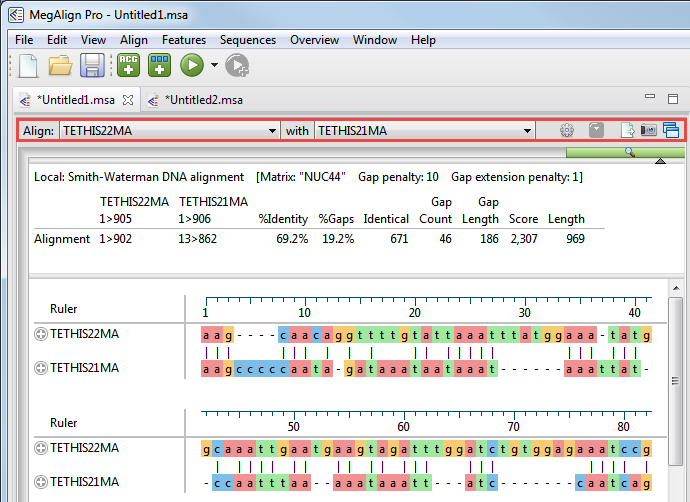Minimize the editor pane
Image resolution: width=690 pixels, height=502 pixels.
[x=650, y=96]
